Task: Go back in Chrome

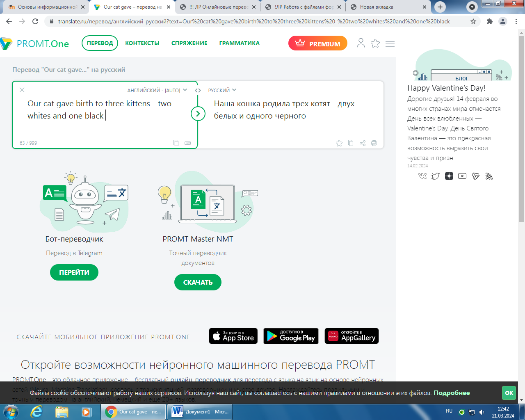Action: (x=9, y=21)
